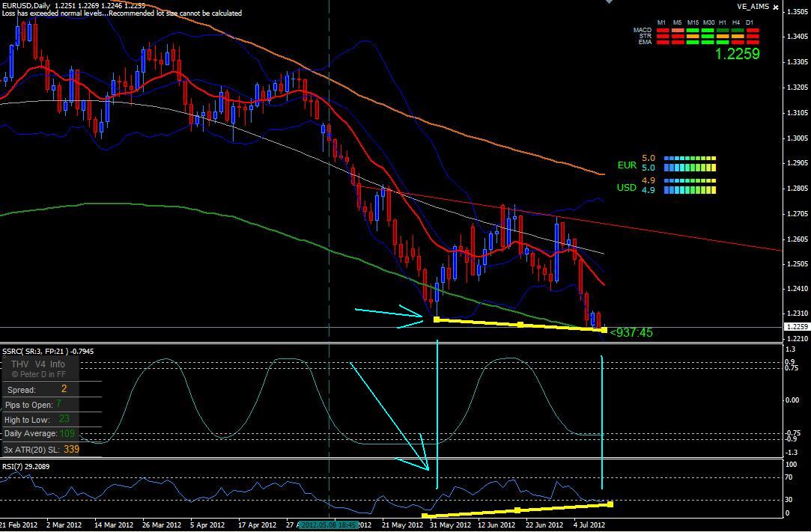The image size is (811, 532).
Task: Click the 1.2705 price axis label
Action: pyautogui.click(x=798, y=213)
